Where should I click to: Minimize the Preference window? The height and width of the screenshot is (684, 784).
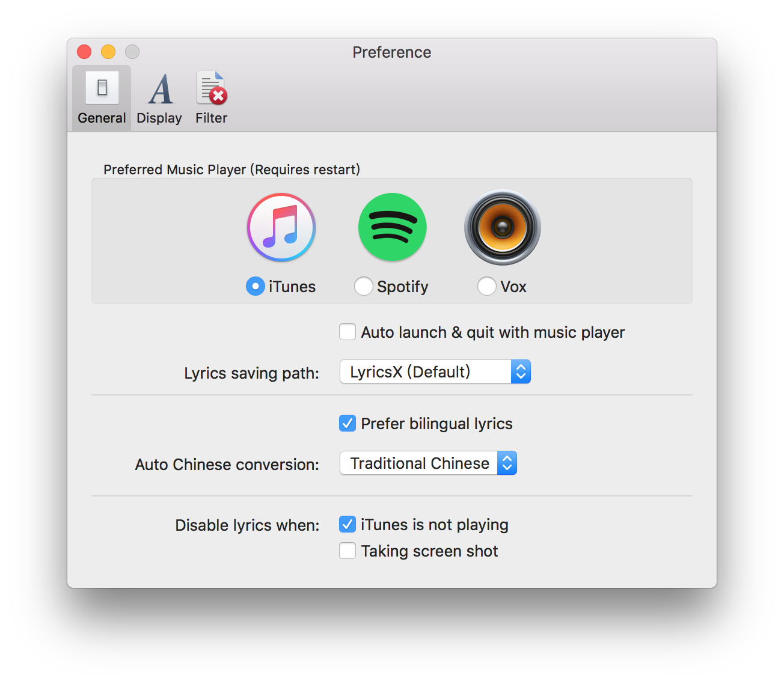point(108,52)
